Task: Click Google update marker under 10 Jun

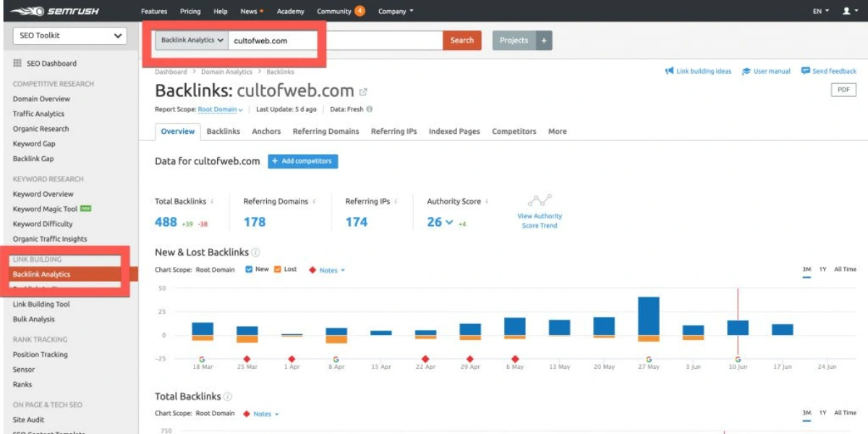Action: pyautogui.click(x=738, y=359)
